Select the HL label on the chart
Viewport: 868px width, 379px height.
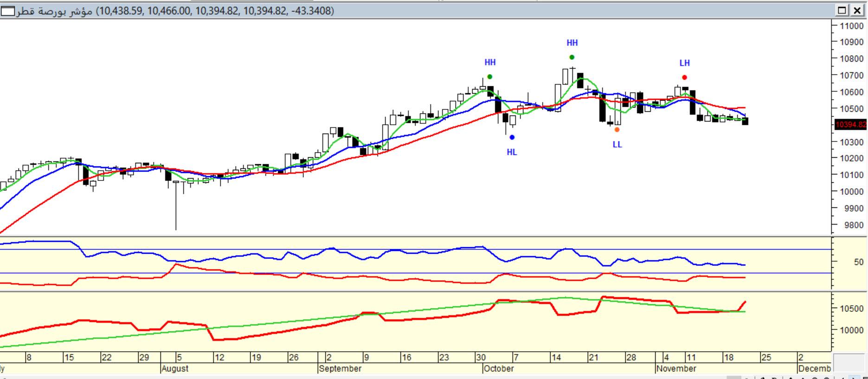click(x=512, y=152)
